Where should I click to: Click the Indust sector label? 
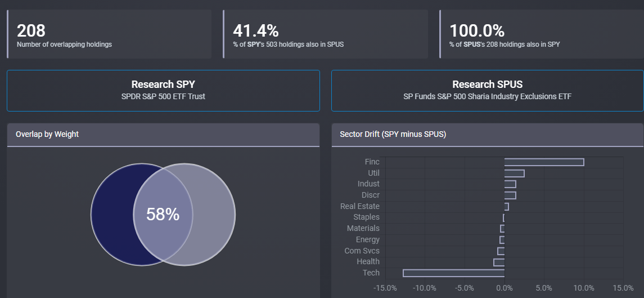point(369,184)
